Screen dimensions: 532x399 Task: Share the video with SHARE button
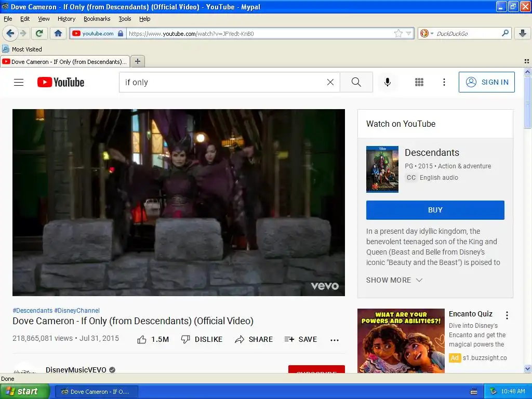tap(254, 339)
